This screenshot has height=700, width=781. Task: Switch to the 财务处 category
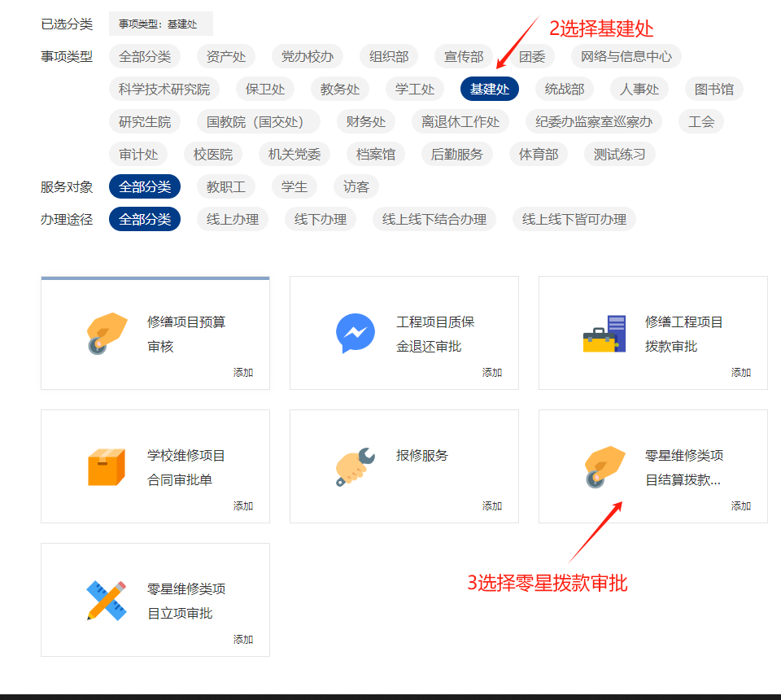[366, 121]
